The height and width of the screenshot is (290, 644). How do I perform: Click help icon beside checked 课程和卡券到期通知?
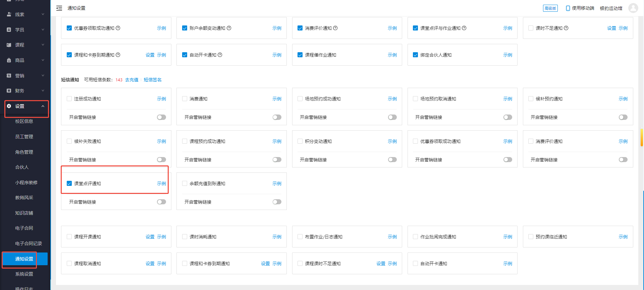tap(118, 55)
